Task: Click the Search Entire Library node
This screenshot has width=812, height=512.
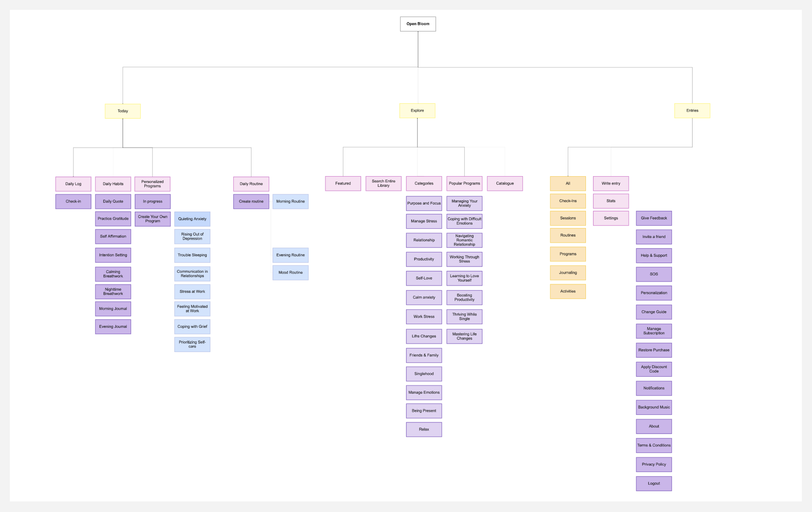Action: point(383,183)
